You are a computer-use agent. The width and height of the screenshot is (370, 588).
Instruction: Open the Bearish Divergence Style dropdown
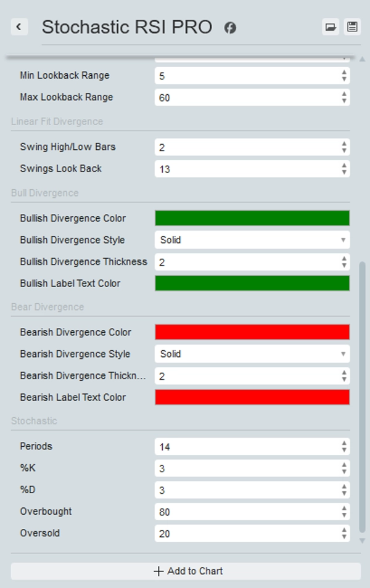point(252,354)
